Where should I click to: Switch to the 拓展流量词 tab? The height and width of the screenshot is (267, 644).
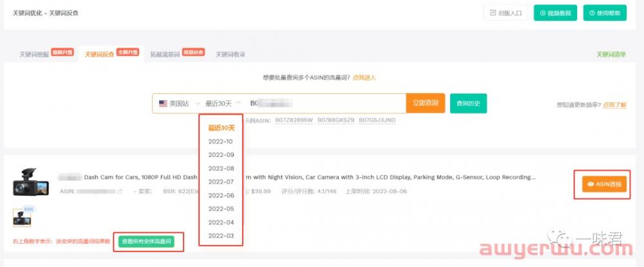165,54
